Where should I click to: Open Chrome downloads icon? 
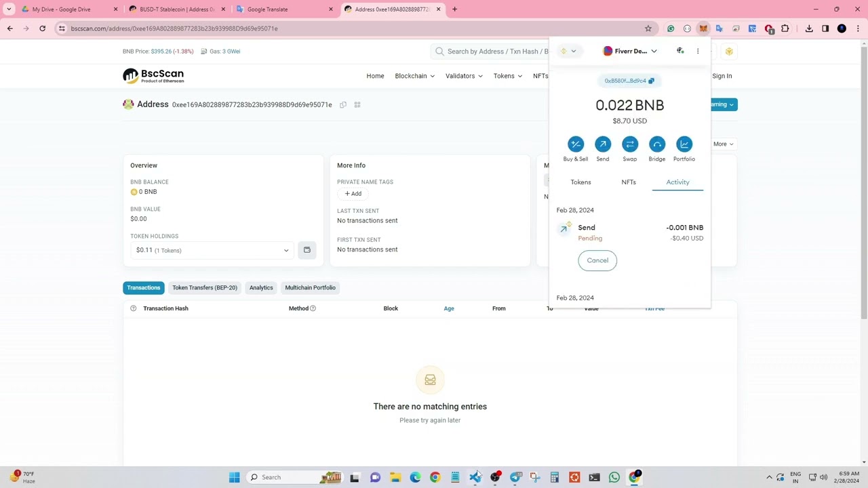[809, 28]
